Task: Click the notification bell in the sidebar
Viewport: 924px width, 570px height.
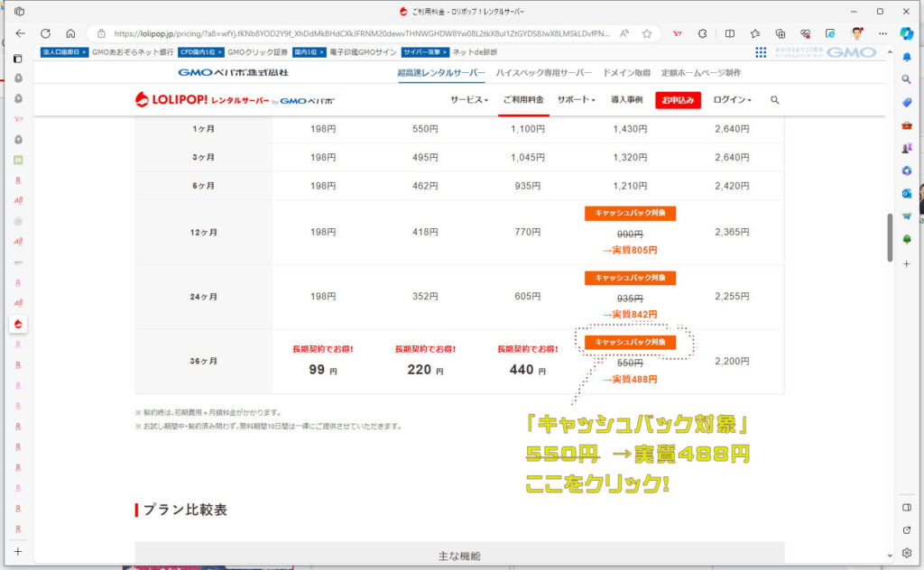Action: pos(907,57)
